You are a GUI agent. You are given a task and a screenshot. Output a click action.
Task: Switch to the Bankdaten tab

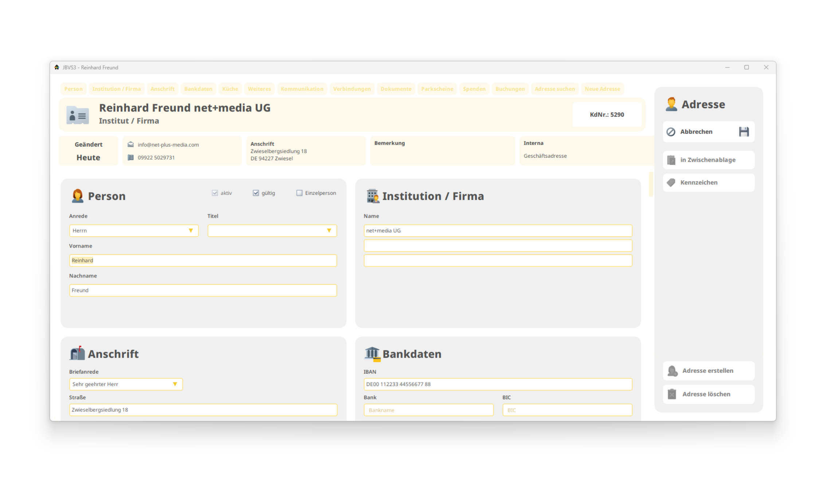pos(198,89)
